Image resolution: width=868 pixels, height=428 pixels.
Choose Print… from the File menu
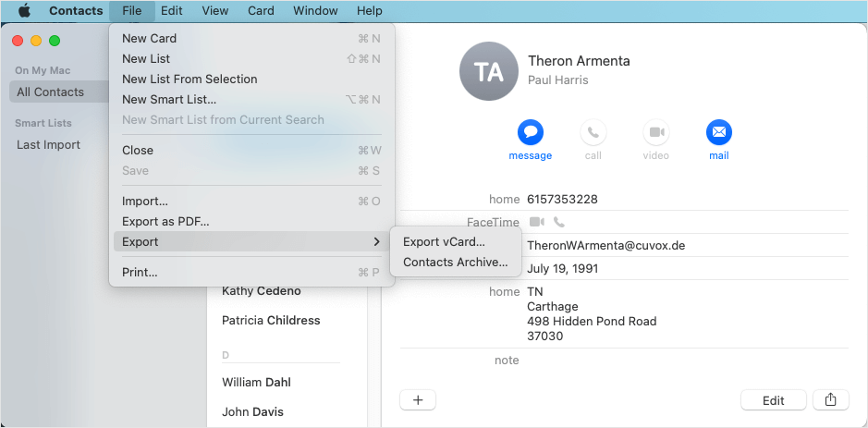[x=251, y=273]
